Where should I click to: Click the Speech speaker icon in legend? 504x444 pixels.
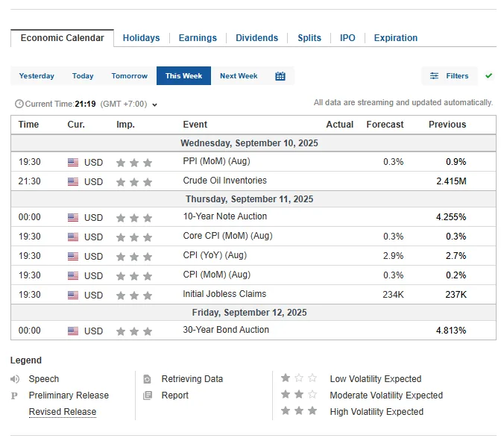pyautogui.click(x=15, y=378)
